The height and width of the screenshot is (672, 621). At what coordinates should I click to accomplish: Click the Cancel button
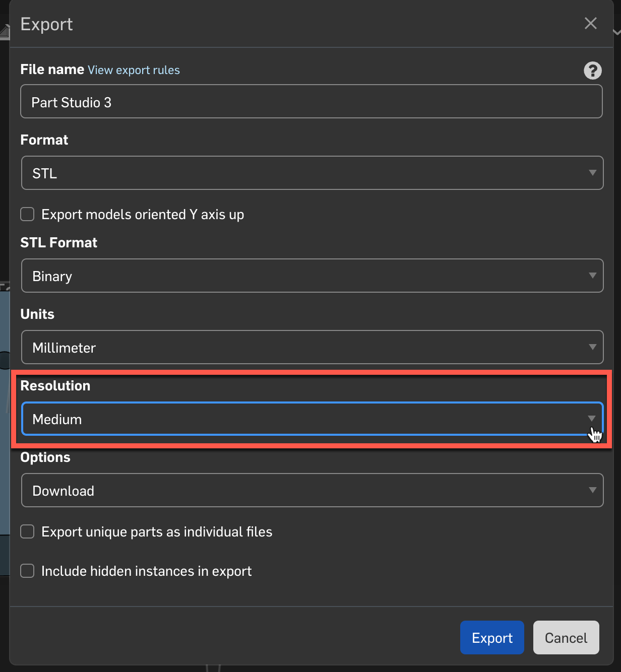566,638
